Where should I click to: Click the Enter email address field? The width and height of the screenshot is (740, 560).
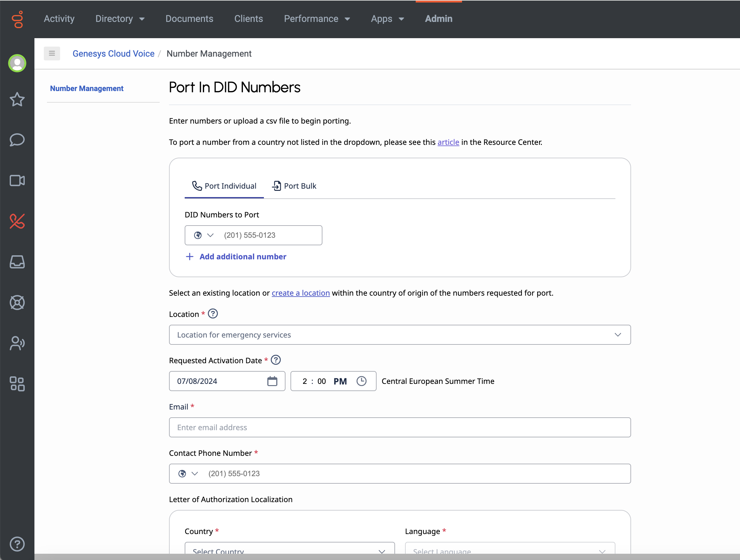(x=399, y=427)
